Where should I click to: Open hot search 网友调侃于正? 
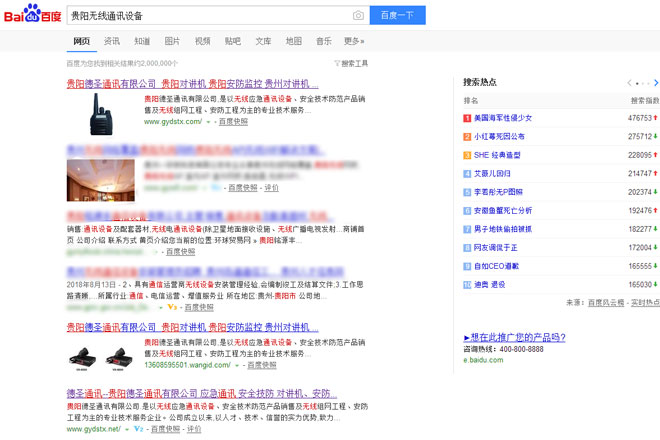coord(496,248)
